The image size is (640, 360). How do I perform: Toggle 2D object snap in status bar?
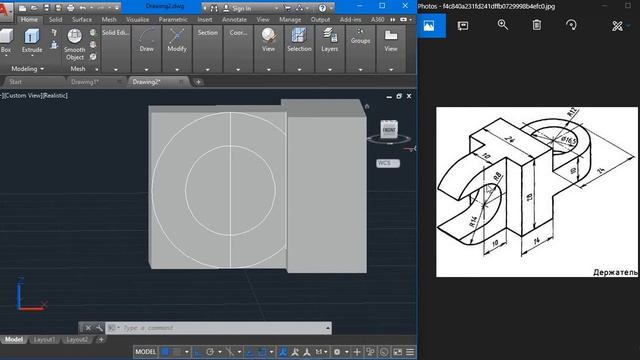(x=262, y=352)
